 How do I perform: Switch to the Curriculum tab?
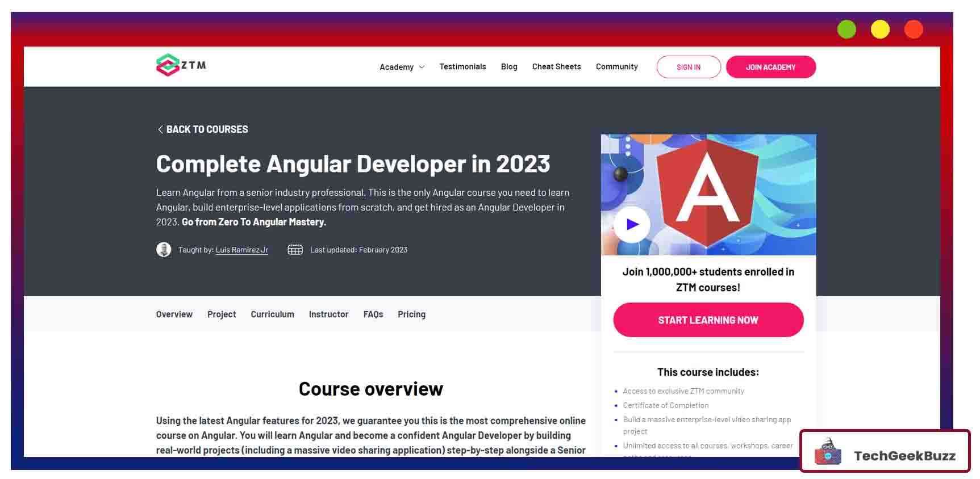point(272,314)
